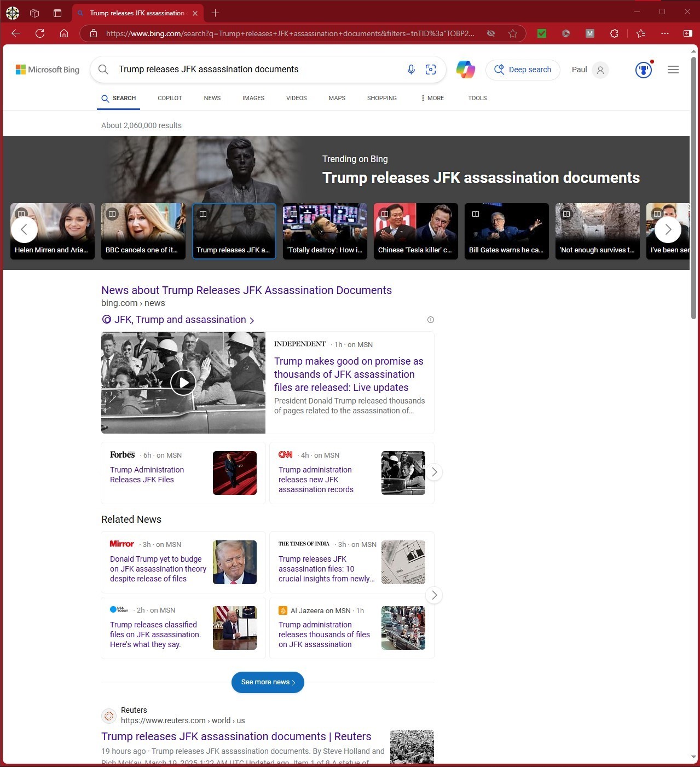Viewport: 700px width, 767px height.
Task: Go to previous trending carousel items
Action: tap(24, 230)
